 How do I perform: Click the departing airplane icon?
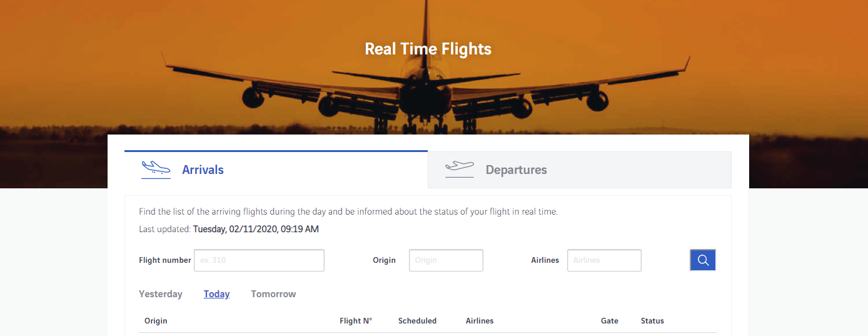point(460,169)
